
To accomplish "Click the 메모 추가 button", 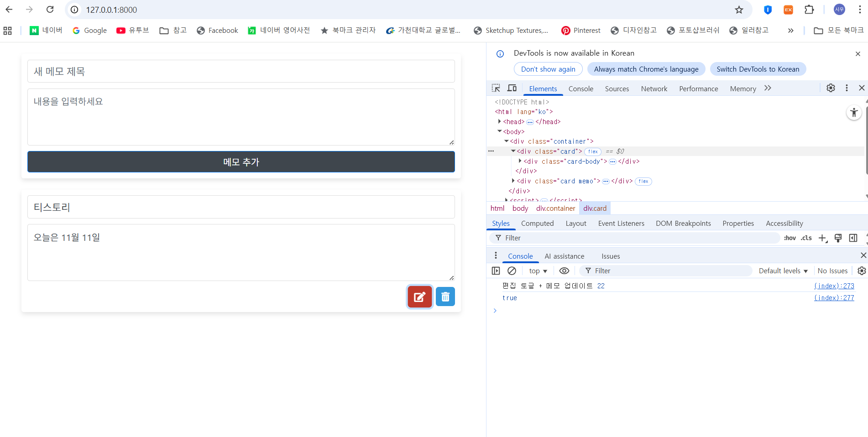I will pos(241,162).
